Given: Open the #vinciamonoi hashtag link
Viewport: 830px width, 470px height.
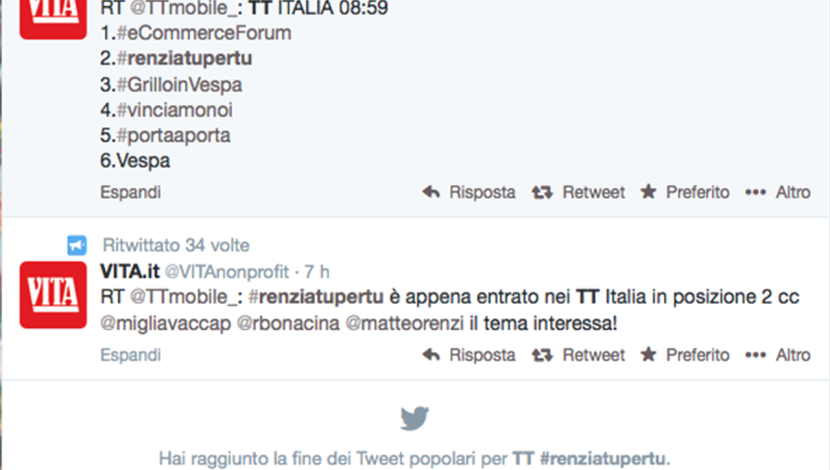Looking at the screenshot, I should point(174,110).
